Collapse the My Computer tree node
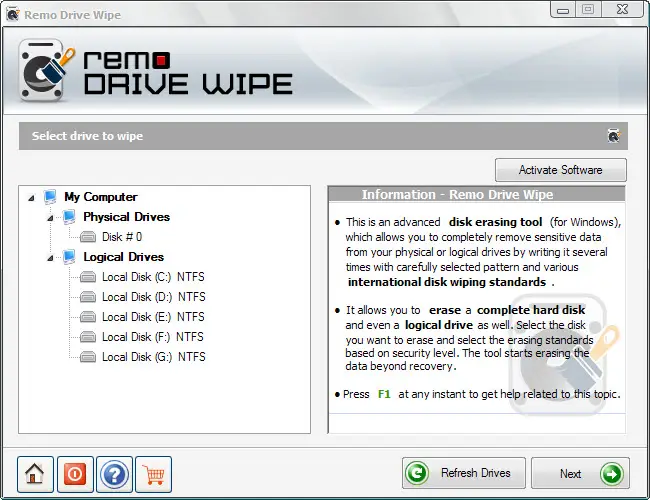Screen dimensions: 650x500 (x=32, y=198)
